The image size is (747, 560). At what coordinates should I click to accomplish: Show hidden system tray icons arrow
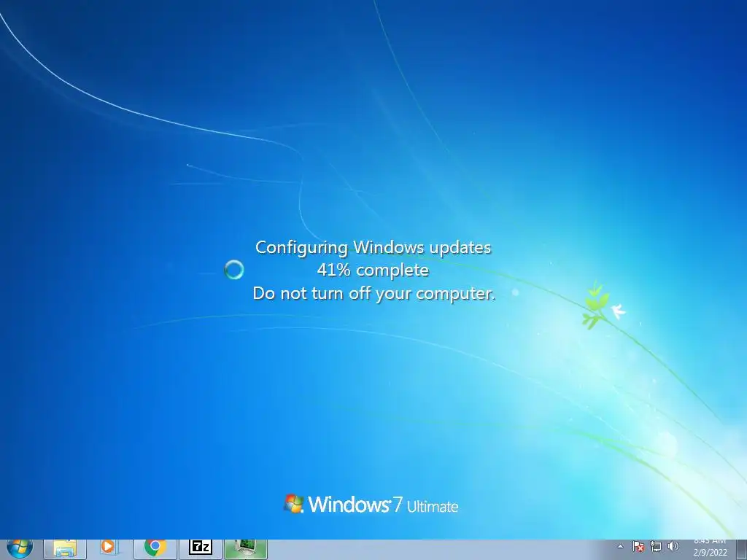(620, 547)
